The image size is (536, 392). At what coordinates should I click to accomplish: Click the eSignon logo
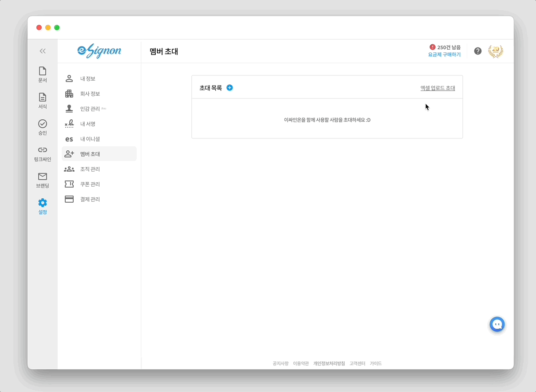pyautogui.click(x=99, y=51)
